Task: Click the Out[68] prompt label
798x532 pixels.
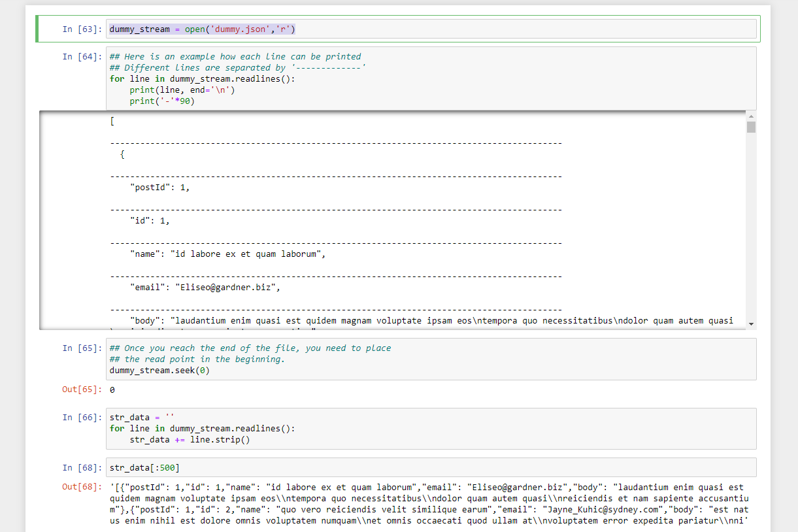Action: pos(82,487)
